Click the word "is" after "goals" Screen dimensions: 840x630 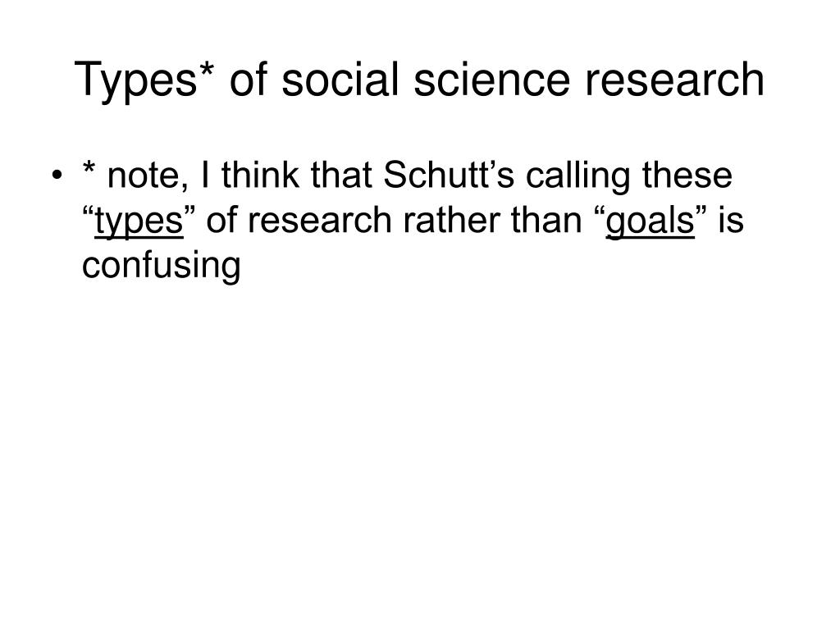coord(731,220)
